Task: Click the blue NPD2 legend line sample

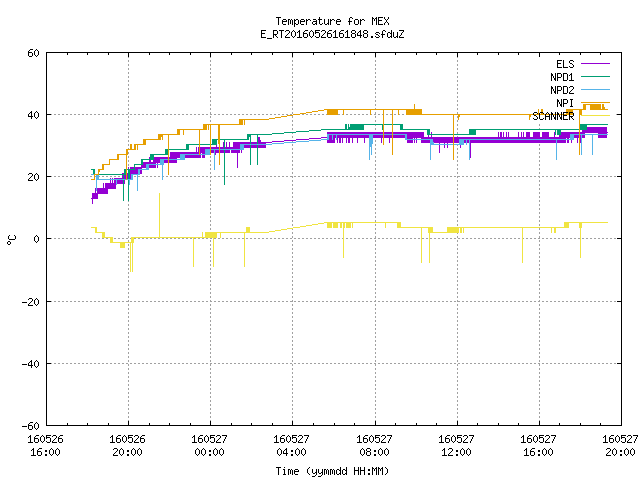Action: (595, 89)
